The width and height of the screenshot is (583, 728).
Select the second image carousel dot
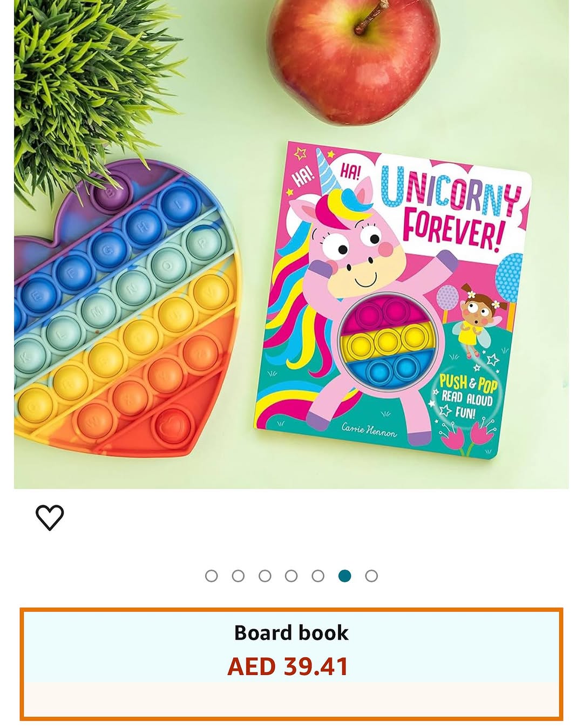pos(238,576)
